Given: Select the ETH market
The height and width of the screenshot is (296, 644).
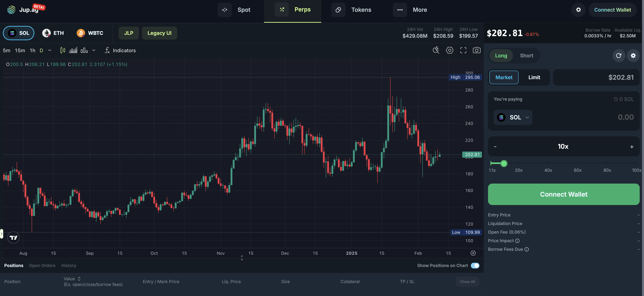Looking at the screenshot, I should pos(53,33).
